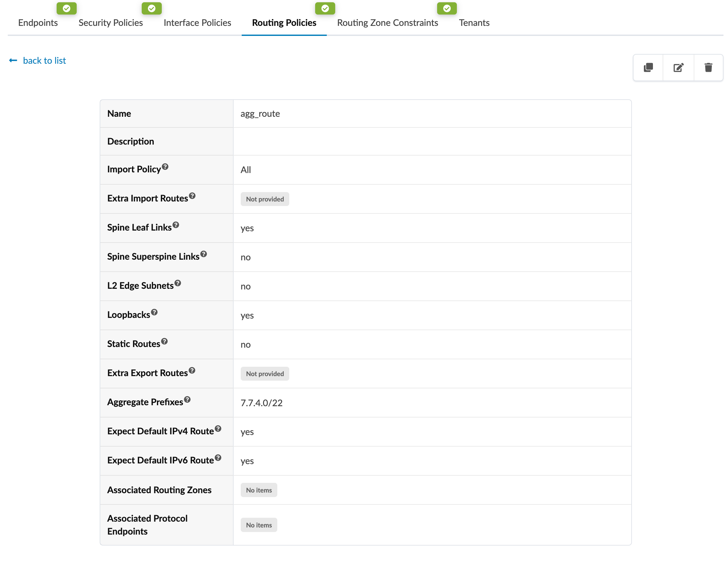728x564 pixels.
Task: Click the edit policy icon
Action: tap(678, 68)
